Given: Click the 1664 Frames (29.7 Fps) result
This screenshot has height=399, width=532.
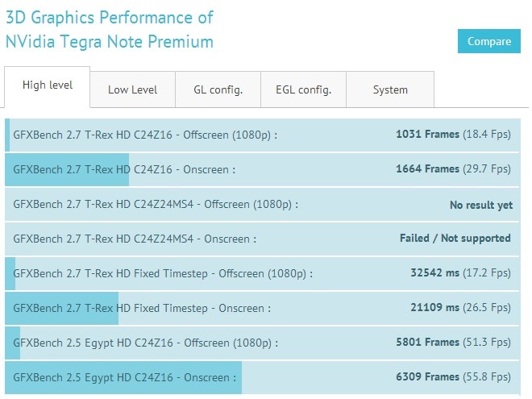Looking at the screenshot, I should tap(453, 169).
